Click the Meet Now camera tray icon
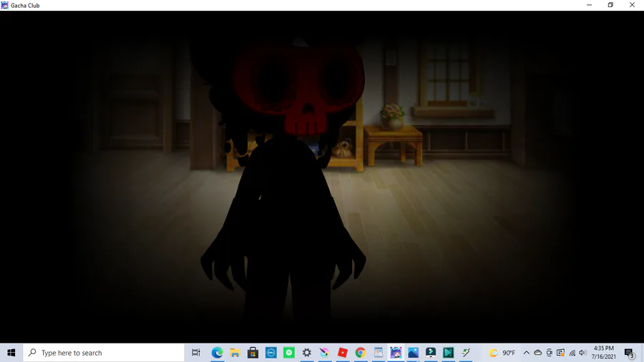Viewport: 644px width, 362px height. [549, 353]
